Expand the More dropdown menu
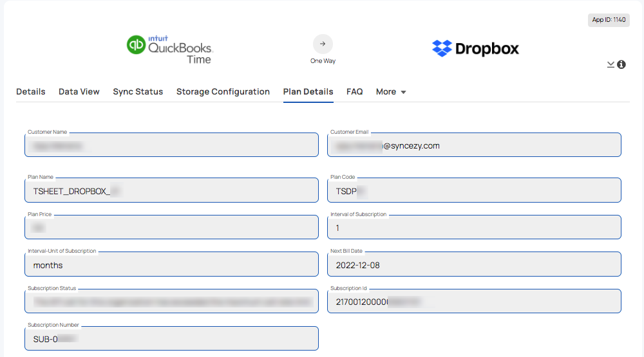The image size is (644, 357). tap(391, 91)
